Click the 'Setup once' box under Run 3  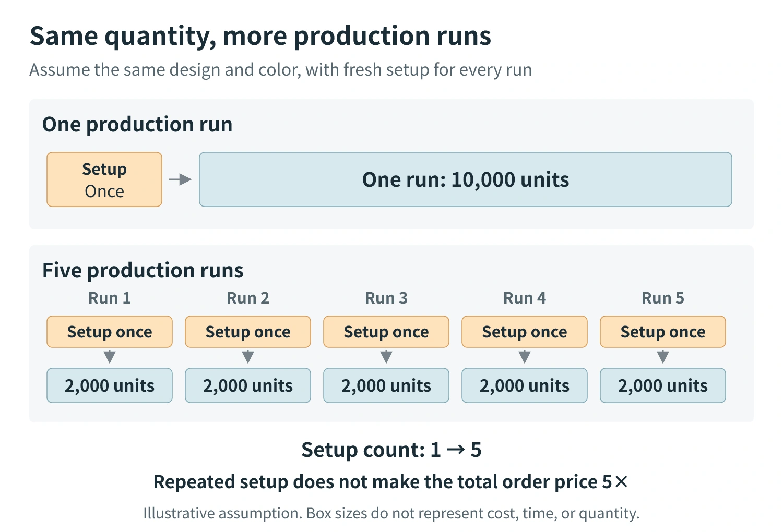386,332
